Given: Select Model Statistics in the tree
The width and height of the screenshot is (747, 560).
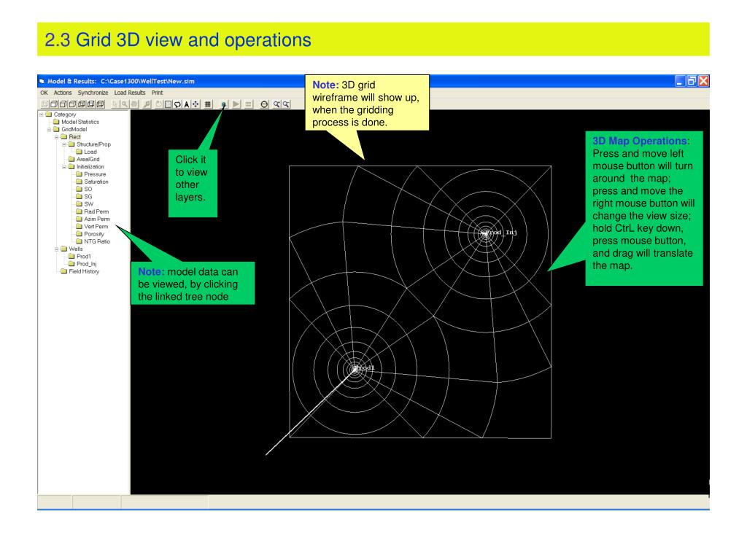Looking at the screenshot, I should click(x=80, y=122).
